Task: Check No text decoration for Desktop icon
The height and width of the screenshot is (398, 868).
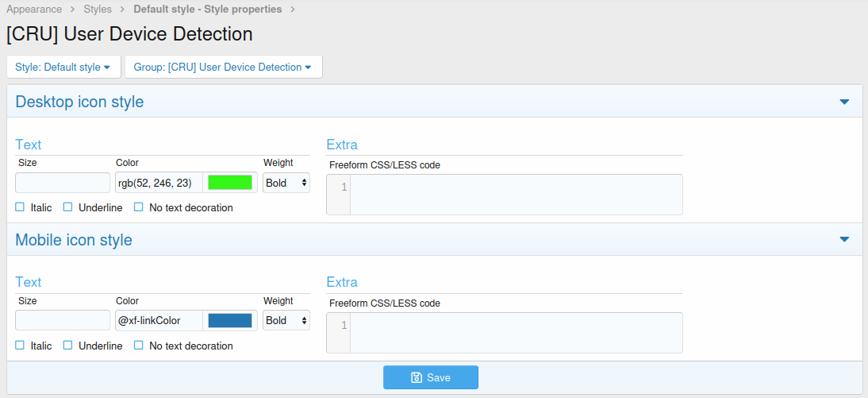Action: (139, 207)
